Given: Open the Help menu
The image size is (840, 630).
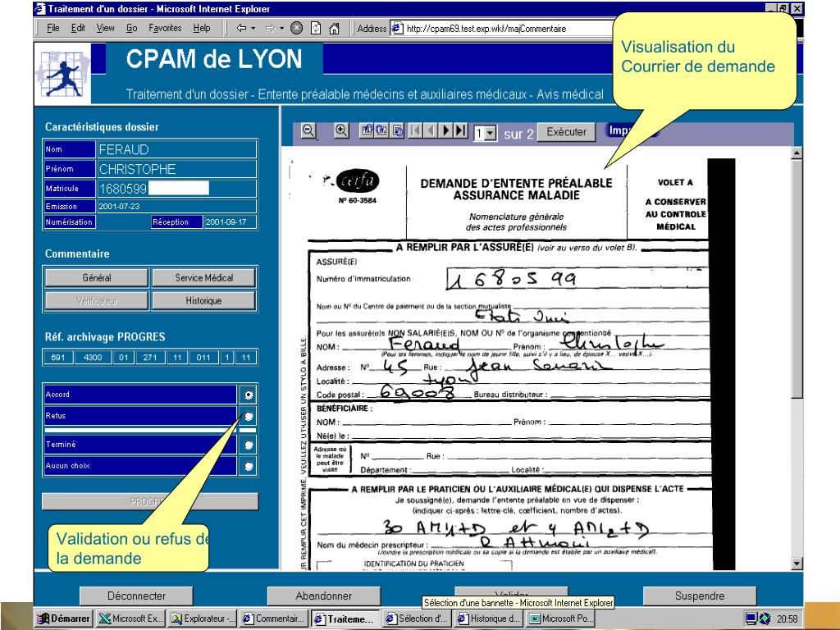Looking at the screenshot, I should pyautogui.click(x=202, y=28).
